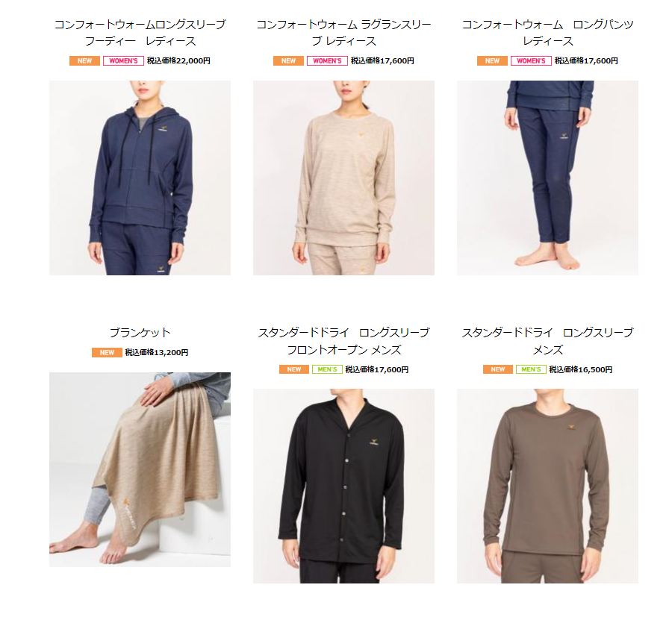The width and height of the screenshot is (672, 626).
Task: Open the beige blanket product image
Action: [x=140, y=469]
